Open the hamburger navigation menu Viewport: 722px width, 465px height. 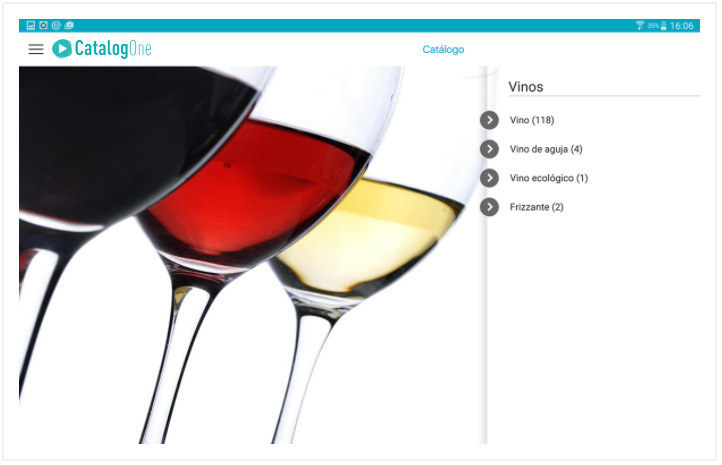coord(36,49)
